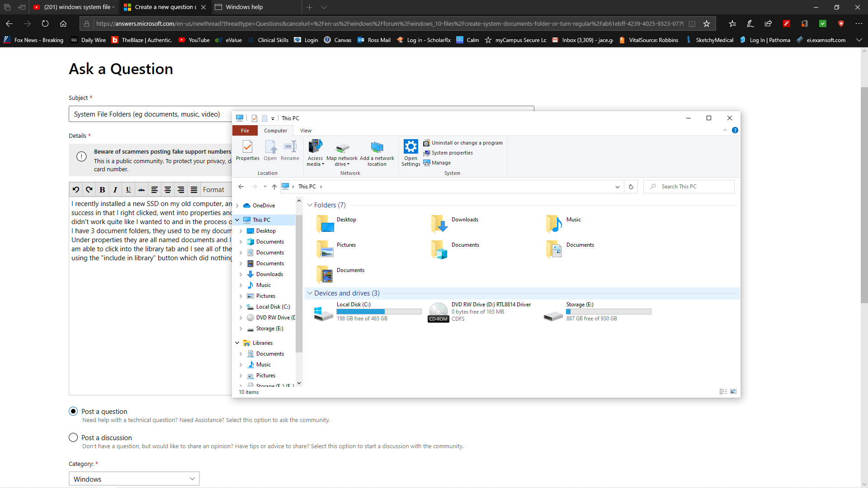Refresh the browser page

tap(45, 23)
